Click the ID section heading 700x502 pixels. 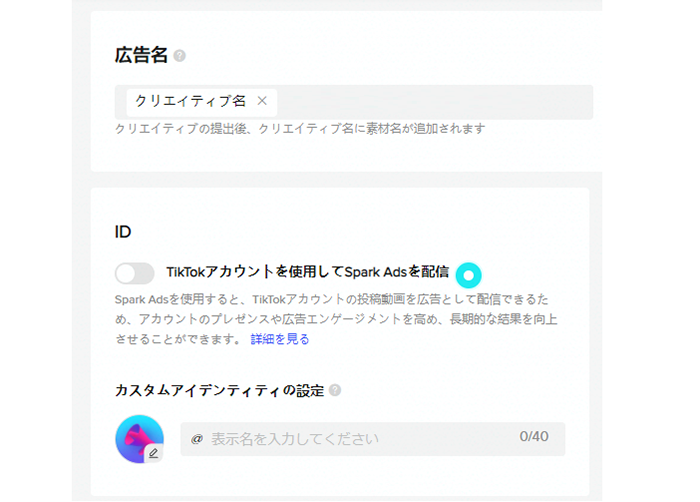point(123,232)
